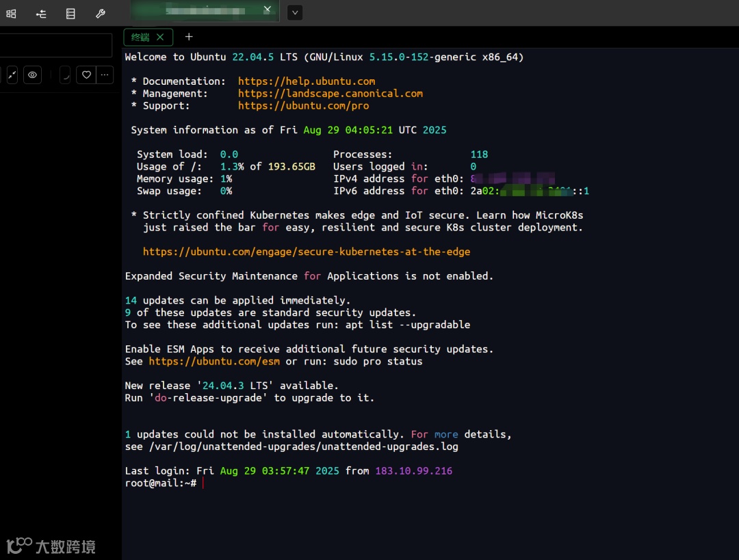Click the heart favorite button
739x560 pixels.
tap(86, 75)
